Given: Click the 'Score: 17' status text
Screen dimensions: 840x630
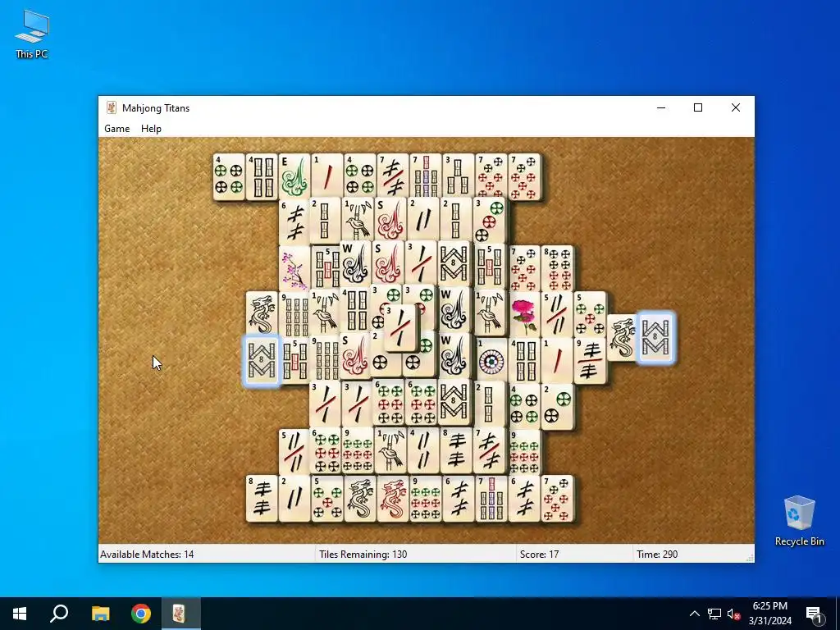Looking at the screenshot, I should [x=539, y=554].
